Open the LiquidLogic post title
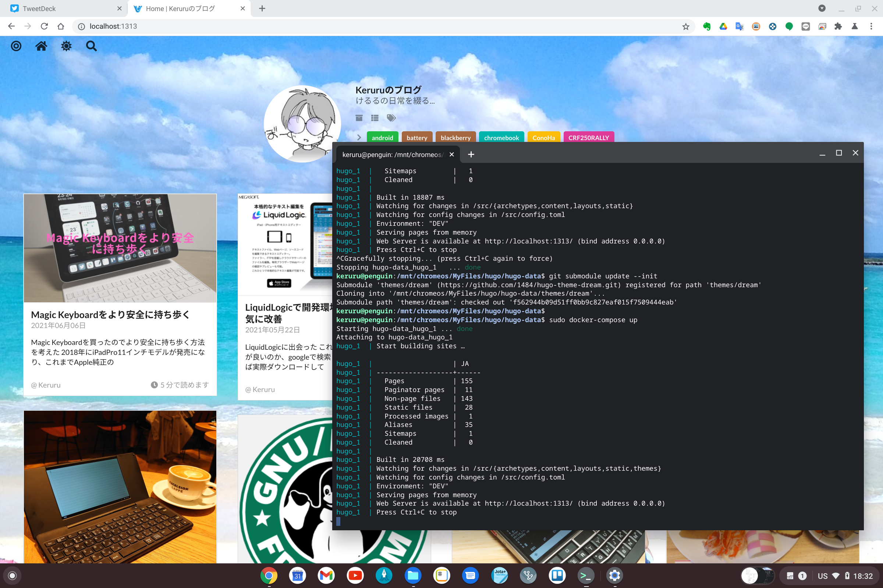Screen dimensions: 883x588 tap(288, 313)
